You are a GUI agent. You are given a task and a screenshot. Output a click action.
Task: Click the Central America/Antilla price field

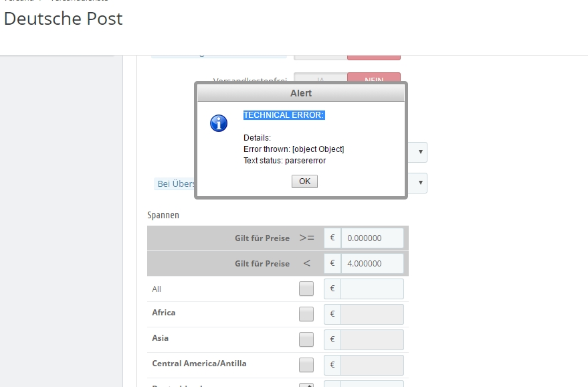pos(372,365)
